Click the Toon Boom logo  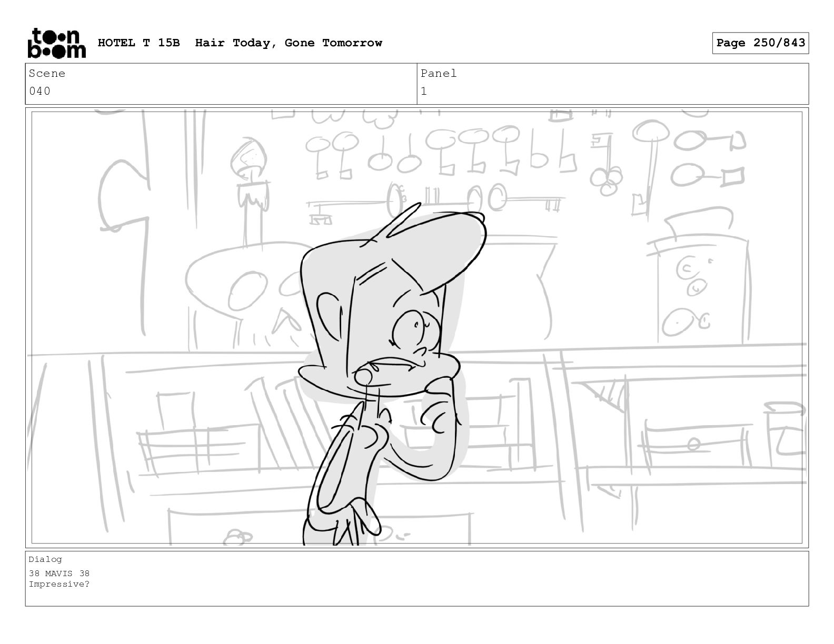[56, 43]
